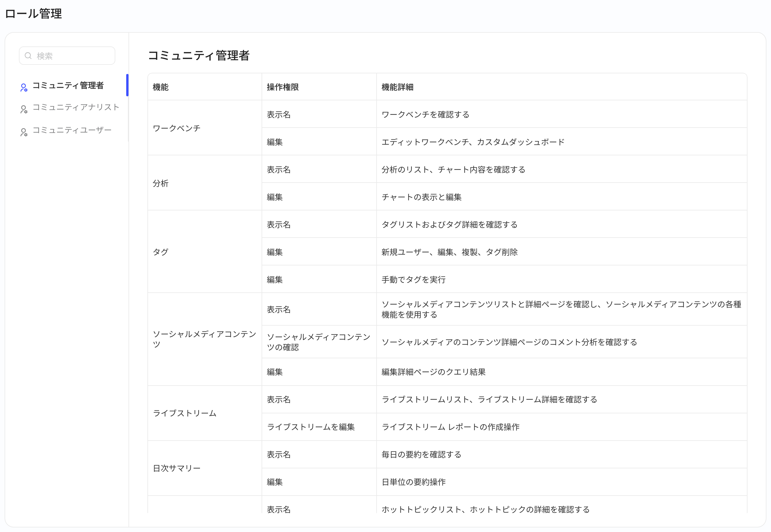Click エディットワークベンチ、カスタムダッシュボード detail

point(473,142)
